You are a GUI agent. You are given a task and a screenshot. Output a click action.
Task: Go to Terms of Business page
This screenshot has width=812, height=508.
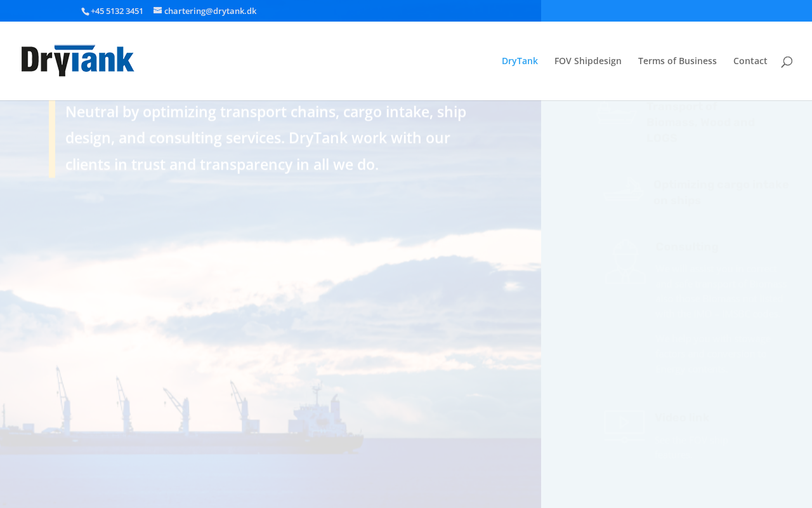pos(678,61)
